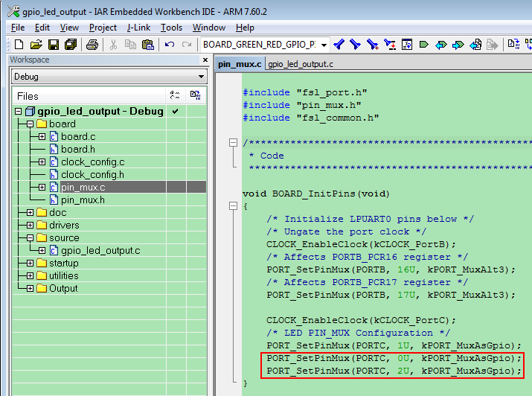Click the first column icon beside Files header

[175, 95]
